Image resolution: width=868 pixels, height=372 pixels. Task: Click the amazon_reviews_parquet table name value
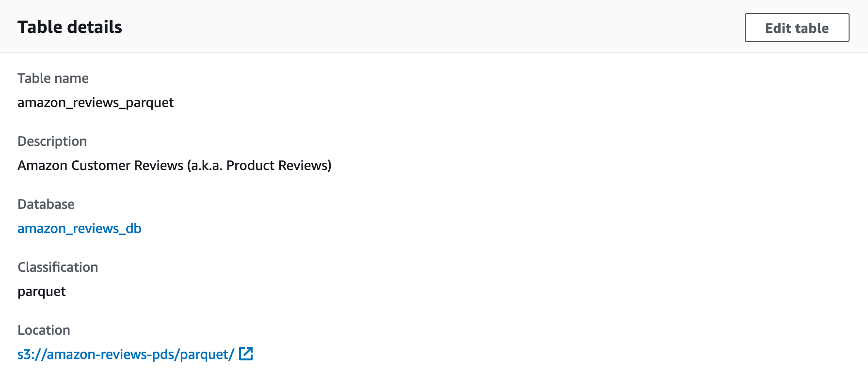(96, 103)
